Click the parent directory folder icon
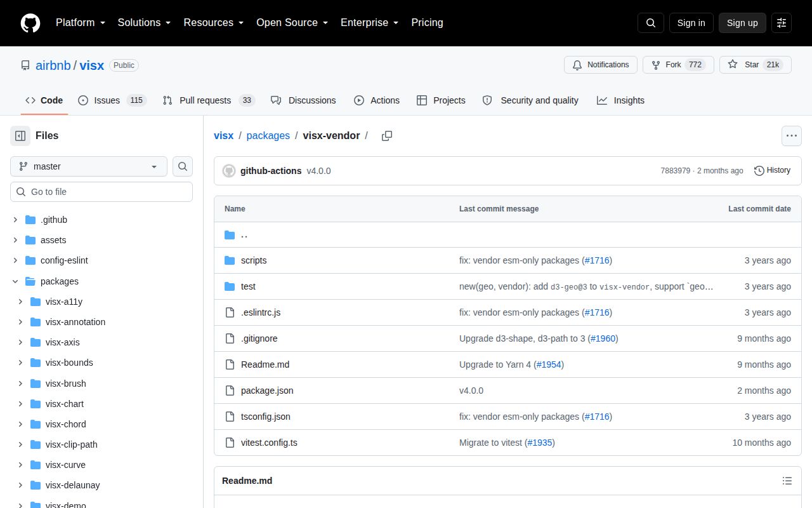812x508 pixels. (230, 234)
